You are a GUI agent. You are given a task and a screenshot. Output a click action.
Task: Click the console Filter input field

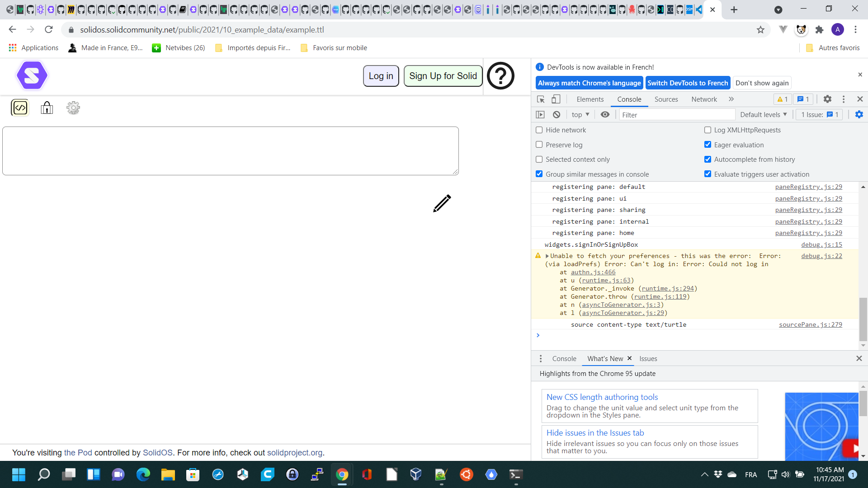pyautogui.click(x=676, y=115)
